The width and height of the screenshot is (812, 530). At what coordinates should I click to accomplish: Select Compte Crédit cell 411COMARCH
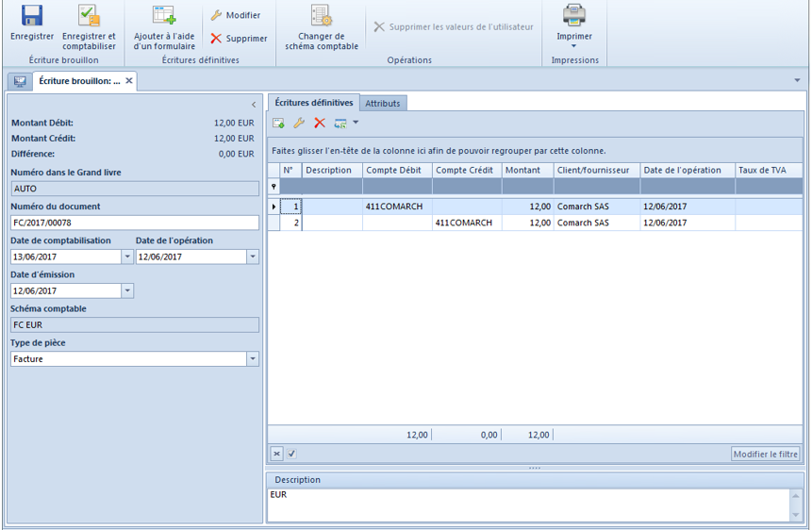[x=467, y=223]
